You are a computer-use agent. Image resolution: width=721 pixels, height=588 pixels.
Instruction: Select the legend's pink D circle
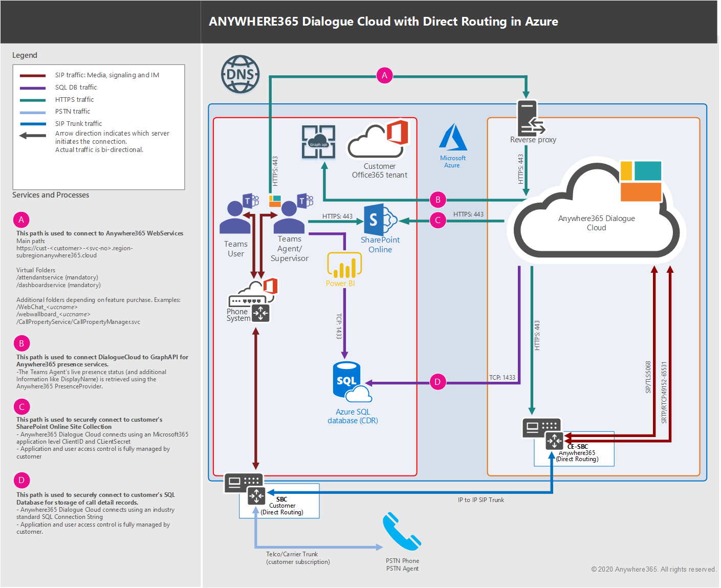click(21, 480)
